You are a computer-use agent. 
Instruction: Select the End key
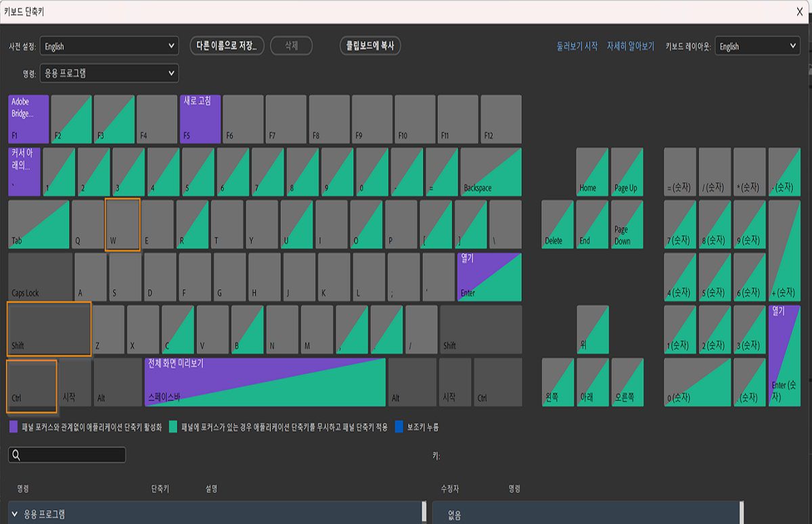click(x=593, y=224)
